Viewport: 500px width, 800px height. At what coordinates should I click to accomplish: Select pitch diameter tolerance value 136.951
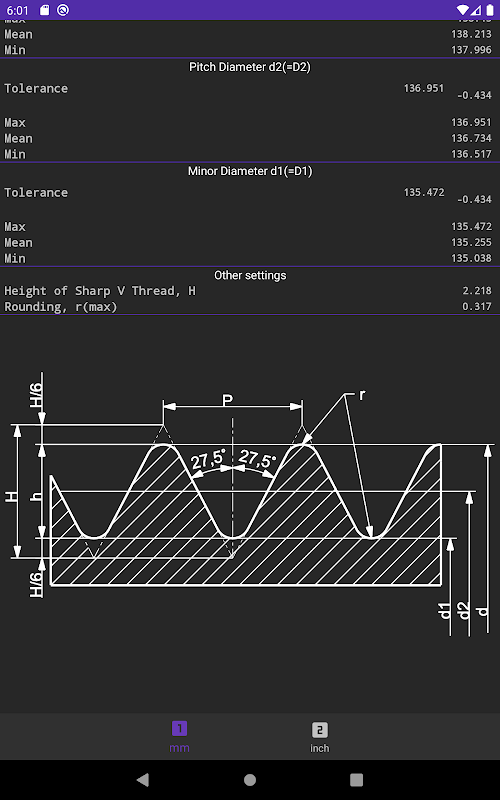point(423,88)
